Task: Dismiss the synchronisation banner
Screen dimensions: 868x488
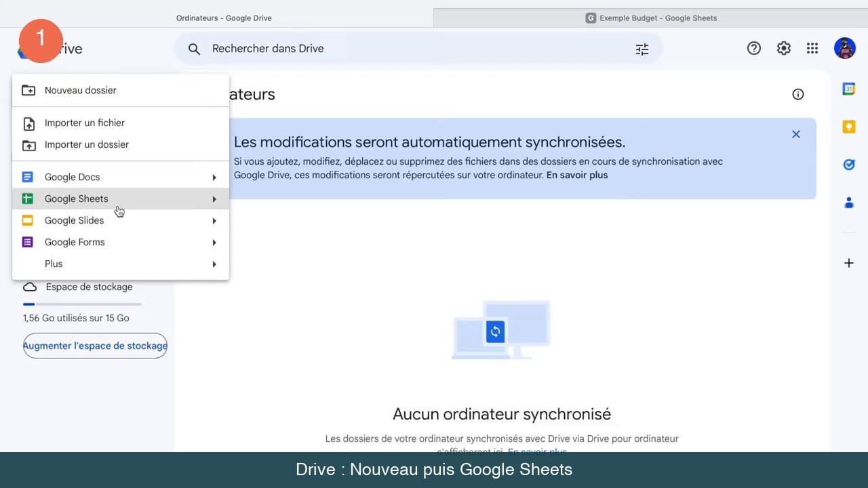Action: tap(796, 134)
